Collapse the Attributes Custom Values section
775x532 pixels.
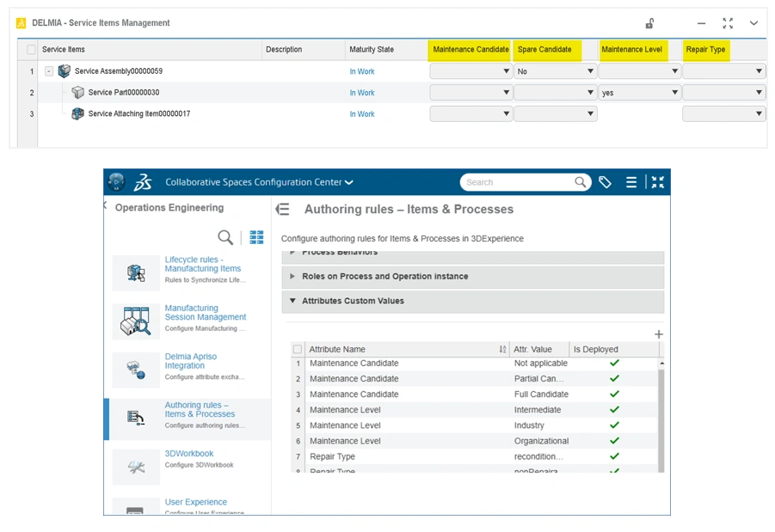point(473,301)
